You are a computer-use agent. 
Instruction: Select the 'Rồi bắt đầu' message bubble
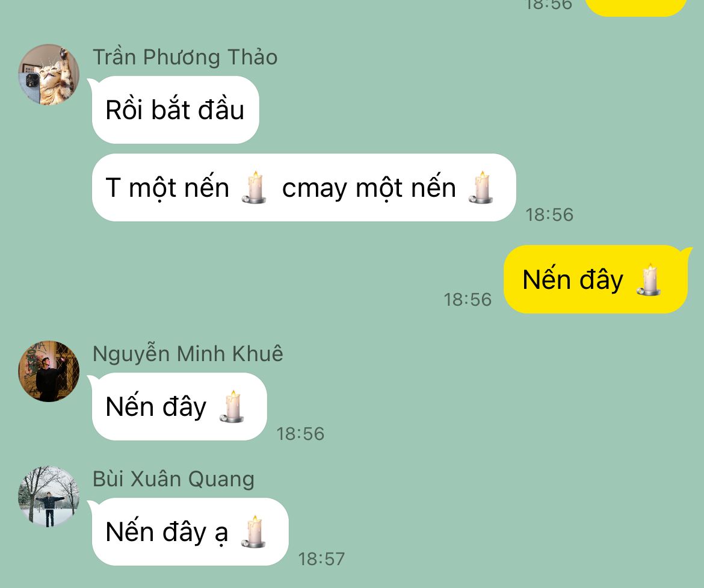pos(176,110)
